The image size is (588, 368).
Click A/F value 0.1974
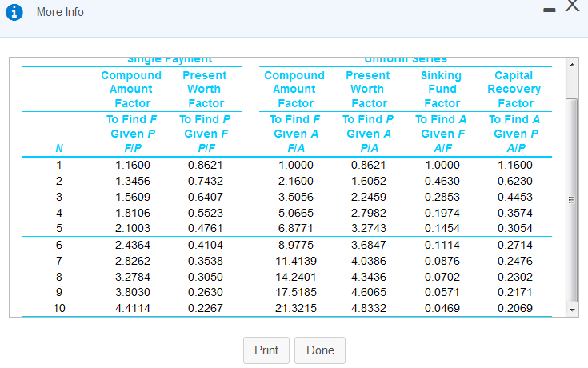(442, 213)
